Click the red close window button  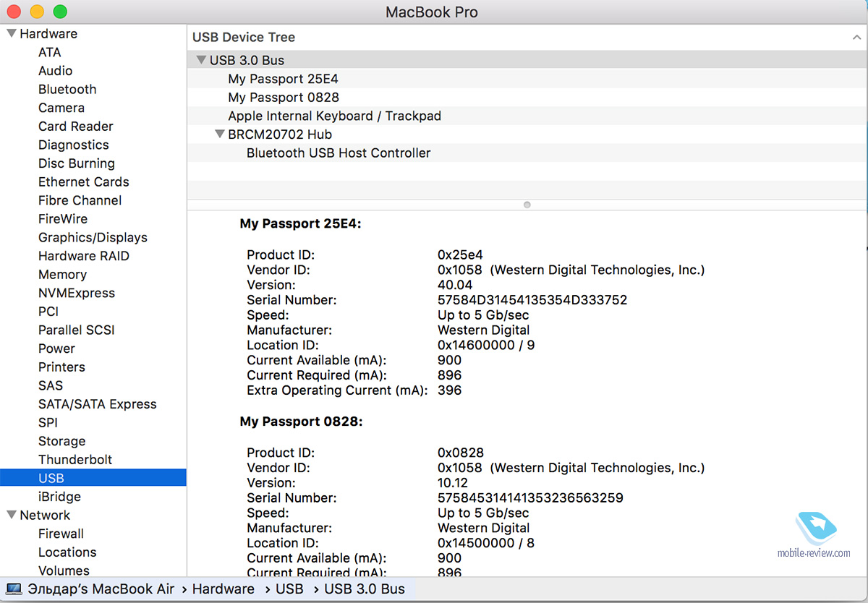pyautogui.click(x=14, y=12)
